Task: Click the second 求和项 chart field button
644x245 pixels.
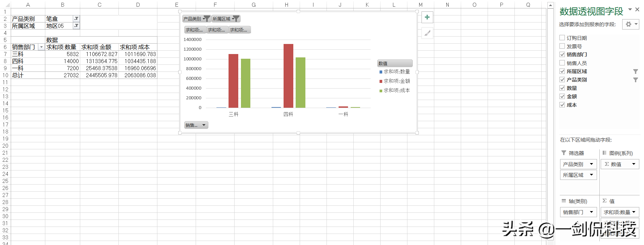Action: 217,30
